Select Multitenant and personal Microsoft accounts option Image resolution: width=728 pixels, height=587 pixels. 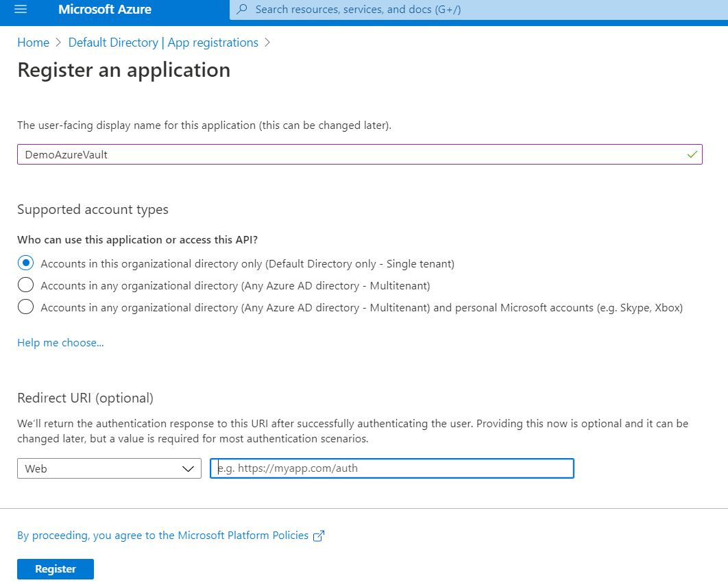click(25, 307)
